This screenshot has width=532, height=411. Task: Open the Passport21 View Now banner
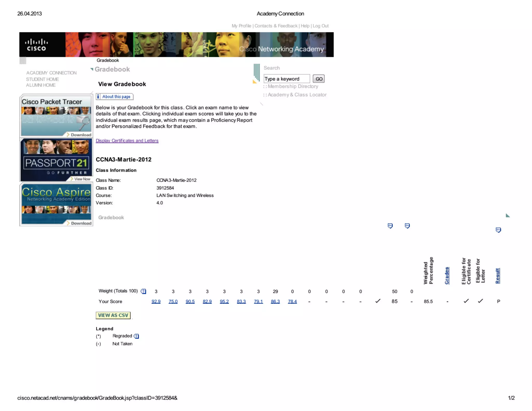pos(56,160)
